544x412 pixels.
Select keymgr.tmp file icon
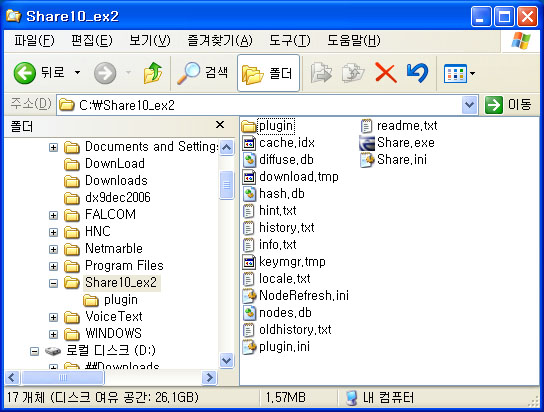[x=249, y=262]
